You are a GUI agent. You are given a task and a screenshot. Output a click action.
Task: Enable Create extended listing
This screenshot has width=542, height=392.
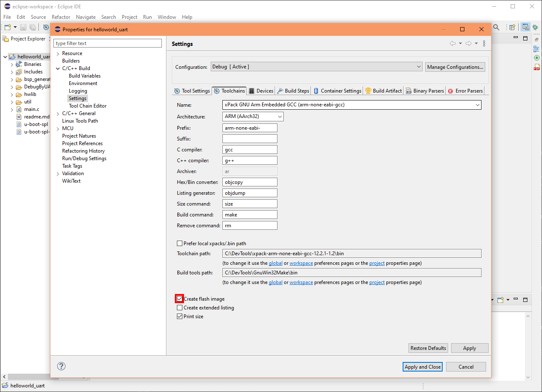tap(179, 307)
